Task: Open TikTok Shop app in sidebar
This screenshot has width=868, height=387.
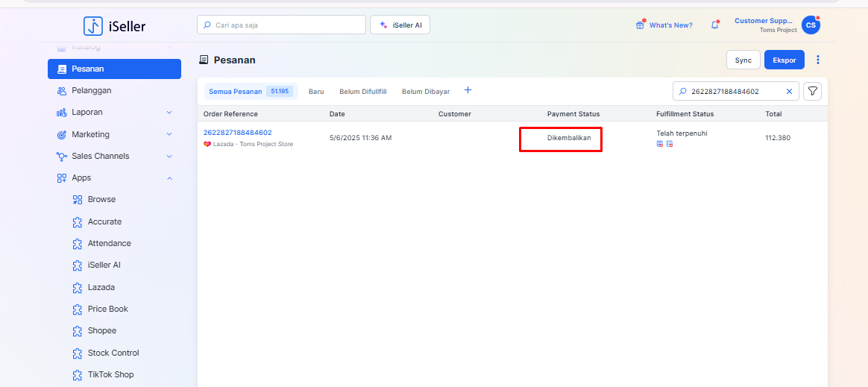Action: 110,374
